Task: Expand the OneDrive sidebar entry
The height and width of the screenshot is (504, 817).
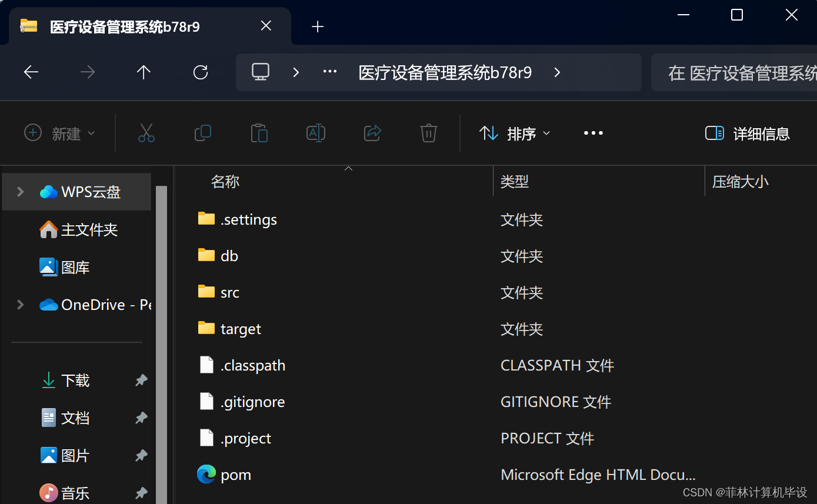Action: [x=19, y=305]
